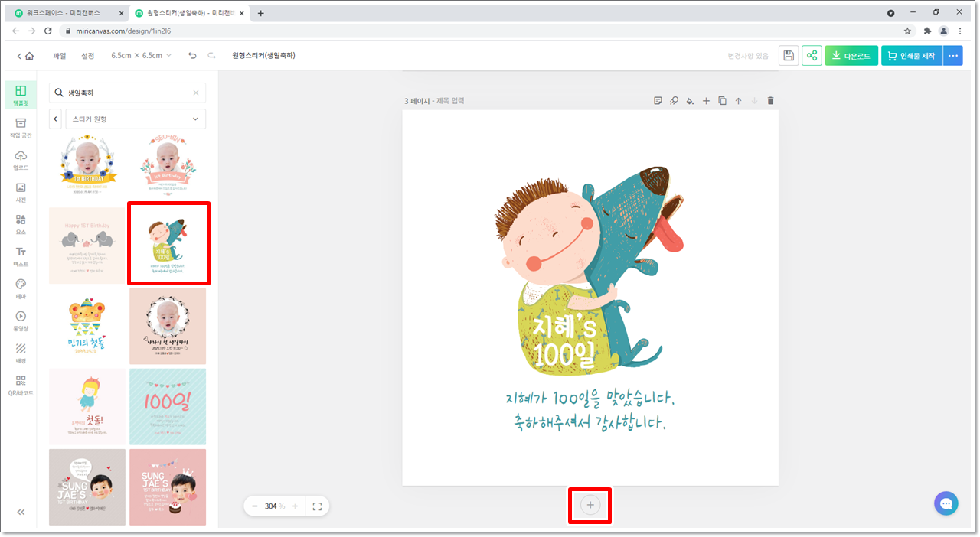Open the 요소 sidebar panel
Image resolution: width=980 pixels, height=537 pixels.
[21, 224]
